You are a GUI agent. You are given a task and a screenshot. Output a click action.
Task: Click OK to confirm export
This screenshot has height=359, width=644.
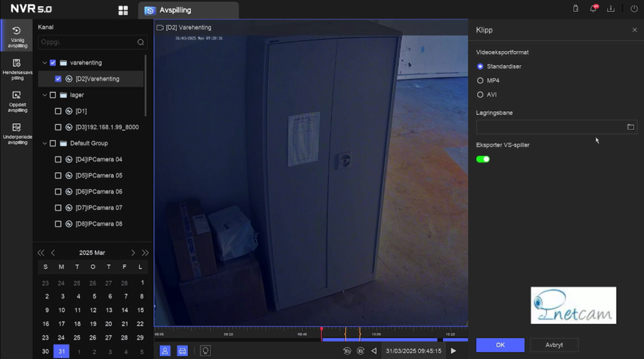500,345
